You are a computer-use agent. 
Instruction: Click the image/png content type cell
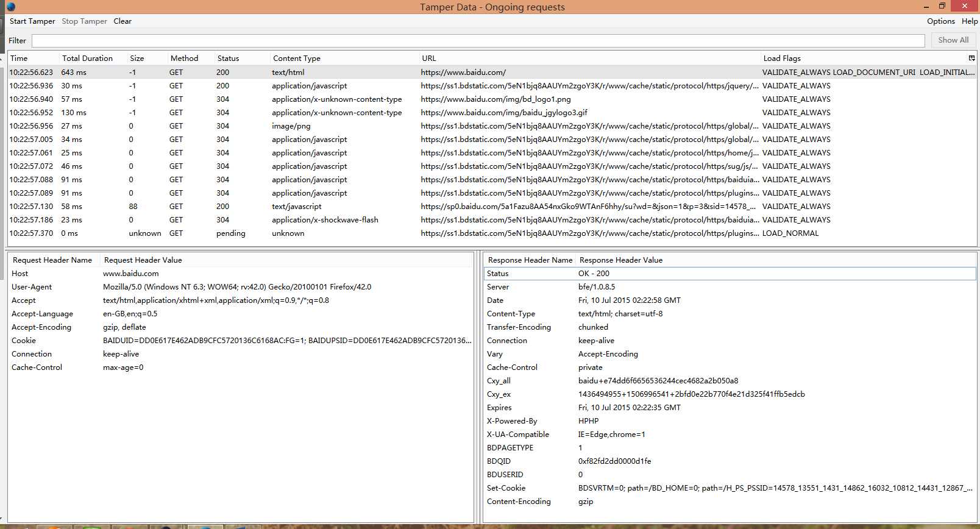[291, 126]
